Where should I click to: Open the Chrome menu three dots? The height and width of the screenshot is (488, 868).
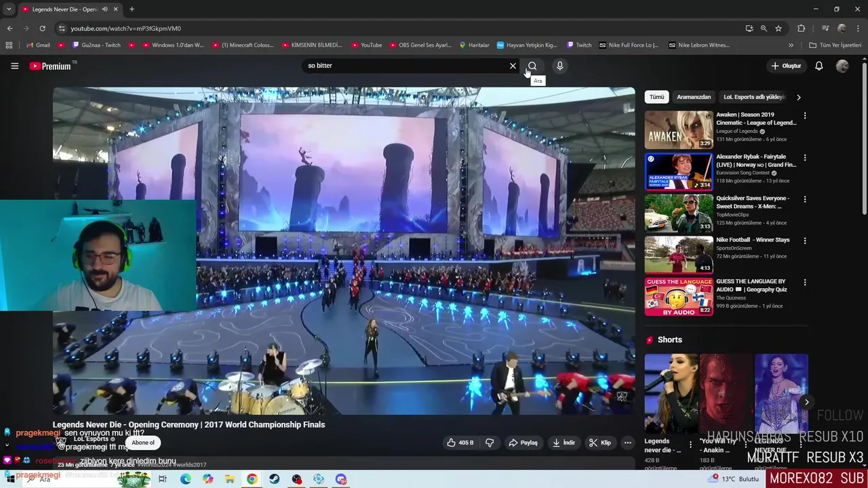(x=858, y=28)
